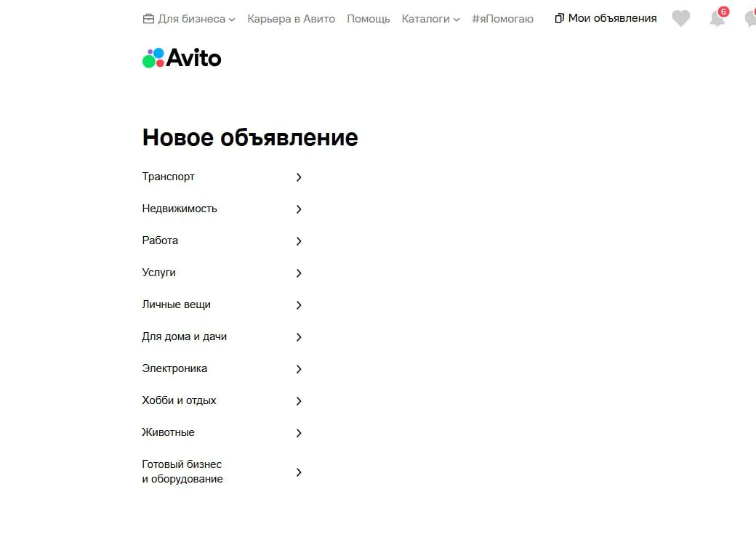Viewport: 756px width, 553px height.
Task: Expand chevron next to Личные вещи
Action: (x=299, y=305)
